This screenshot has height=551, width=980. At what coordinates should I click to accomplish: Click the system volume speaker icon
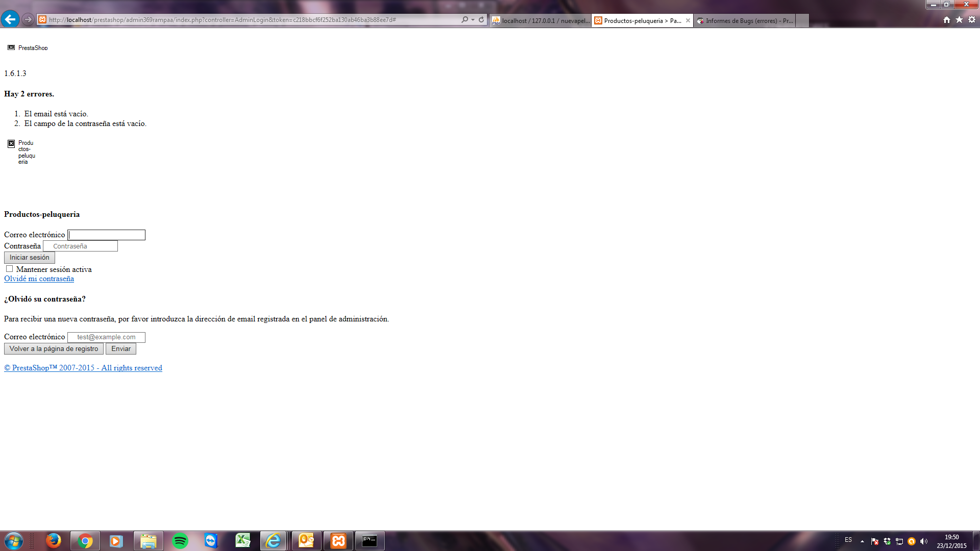(924, 541)
